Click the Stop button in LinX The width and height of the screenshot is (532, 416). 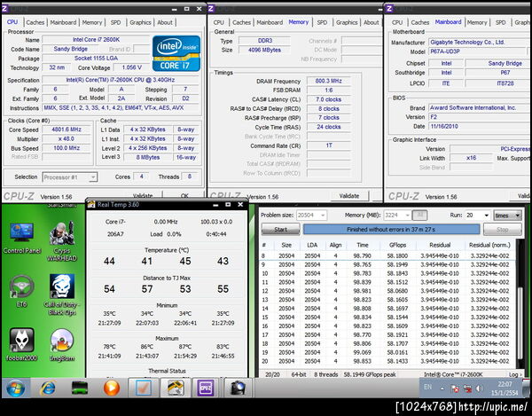coord(502,230)
